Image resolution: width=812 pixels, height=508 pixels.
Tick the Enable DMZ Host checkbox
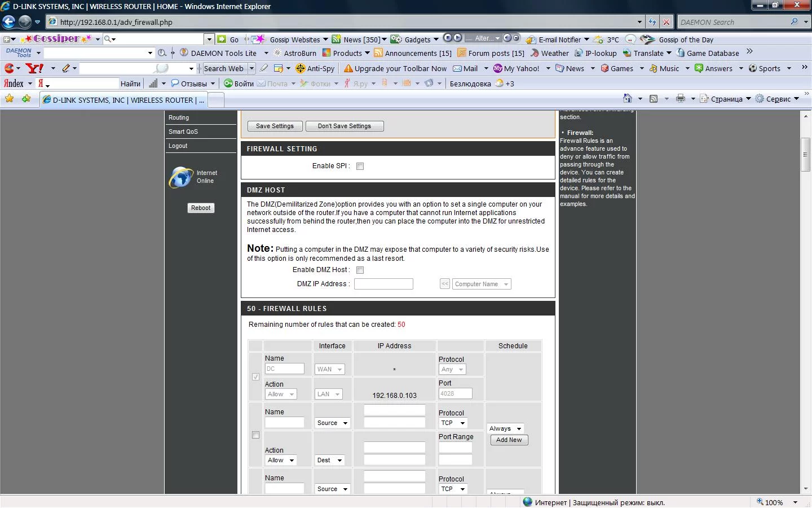pyautogui.click(x=360, y=270)
